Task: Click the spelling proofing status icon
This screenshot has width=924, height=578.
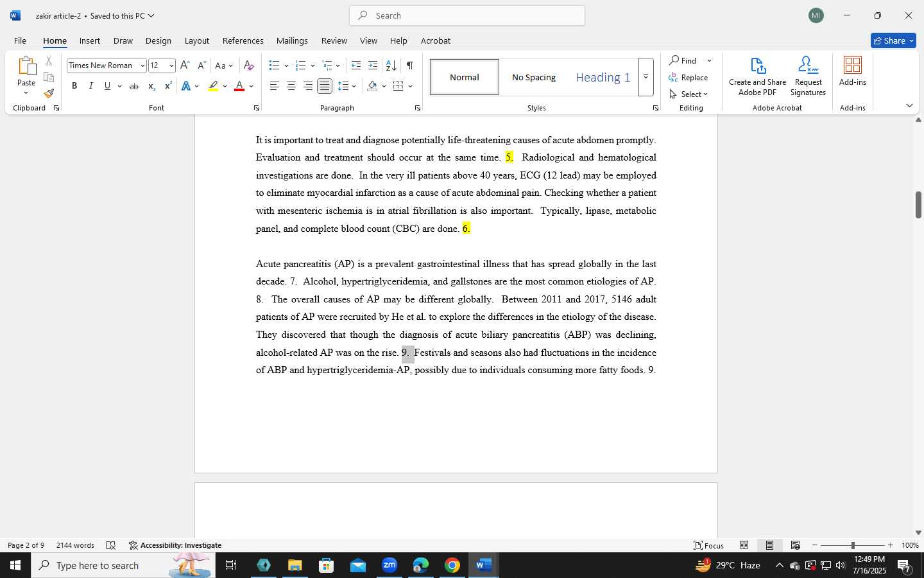Action: (111, 545)
